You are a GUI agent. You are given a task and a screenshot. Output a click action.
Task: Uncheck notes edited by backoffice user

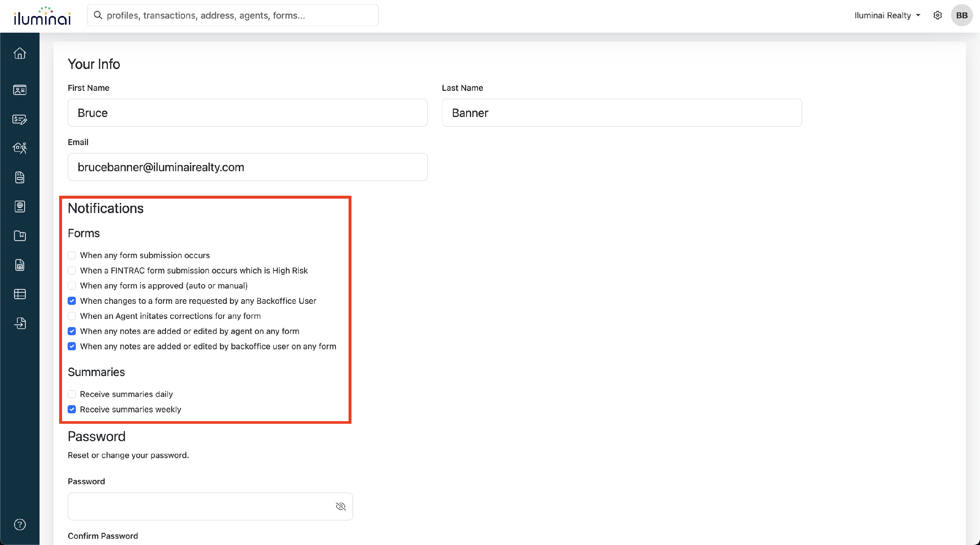(72, 346)
